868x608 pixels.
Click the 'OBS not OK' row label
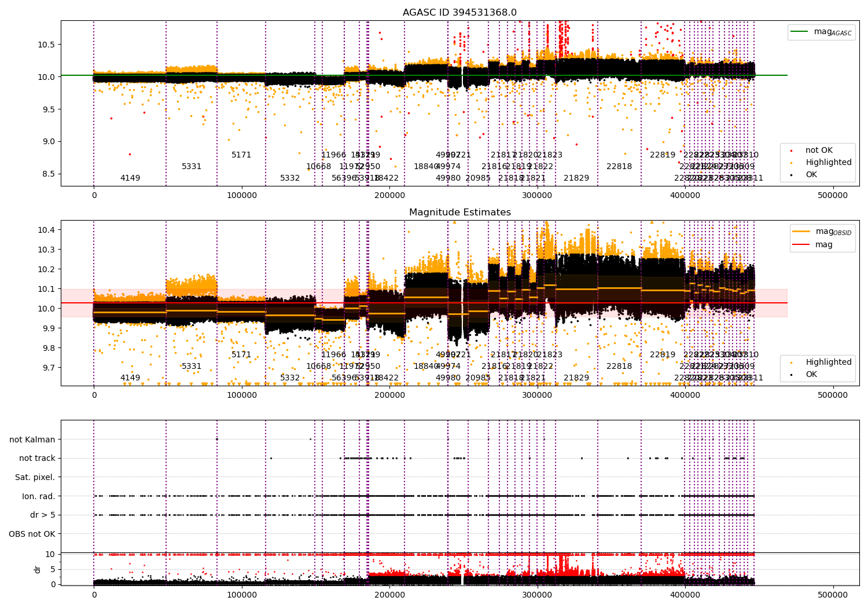pyautogui.click(x=32, y=534)
